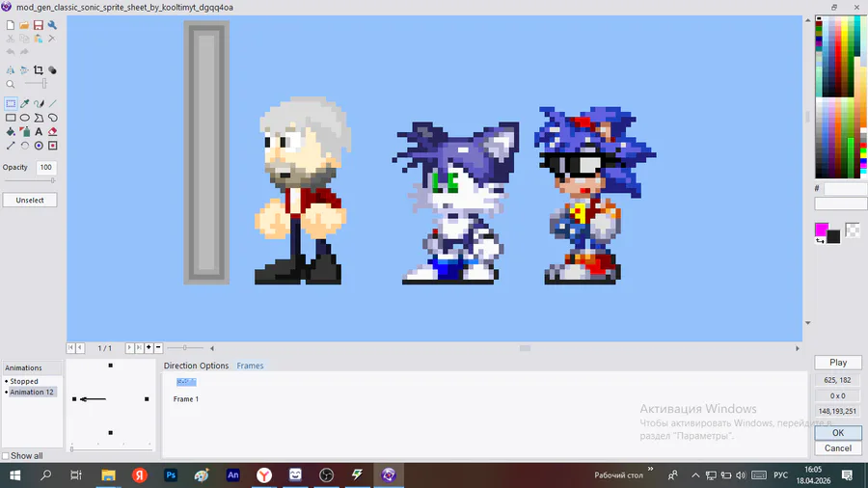Add a frame with the plus button

[149, 348]
